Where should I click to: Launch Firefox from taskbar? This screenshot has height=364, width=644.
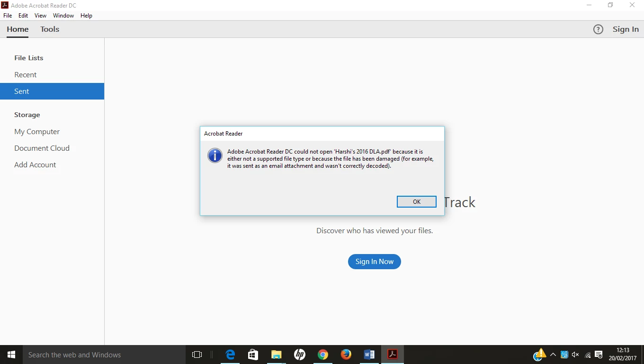pyautogui.click(x=346, y=355)
